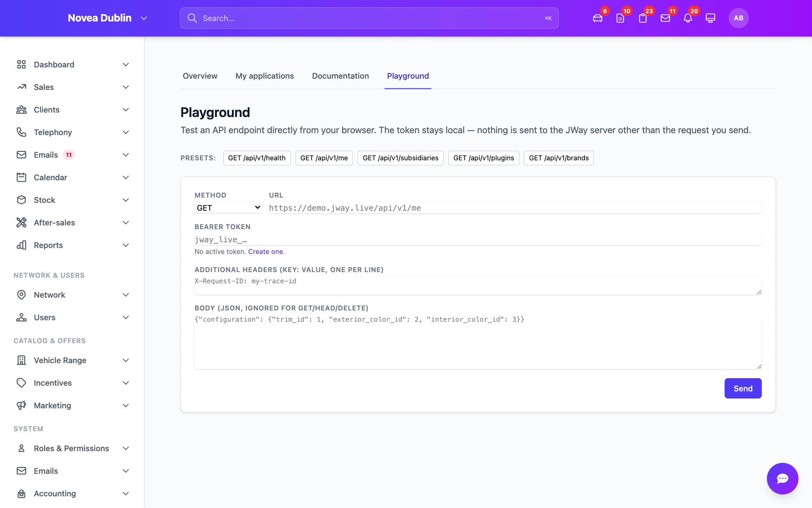812x508 pixels.
Task: Expand the Reports menu chevron
Action: 126,245
